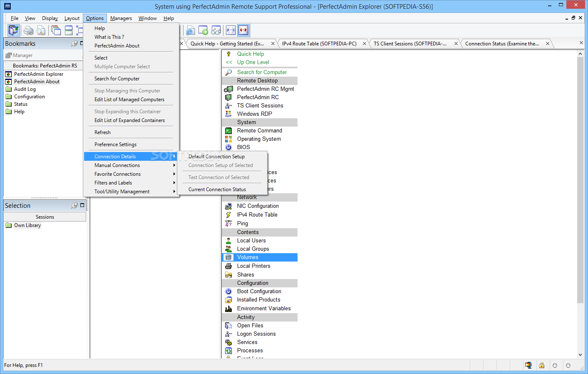Viewport: 588px width, 374px height.
Task: Open the Managers menu
Action: (x=121, y=18)
